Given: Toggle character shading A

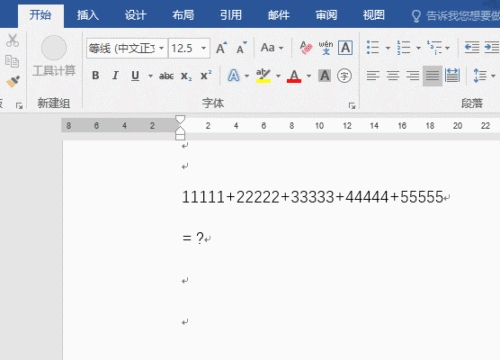Looking at the screenshot, I should pos(325,76).
